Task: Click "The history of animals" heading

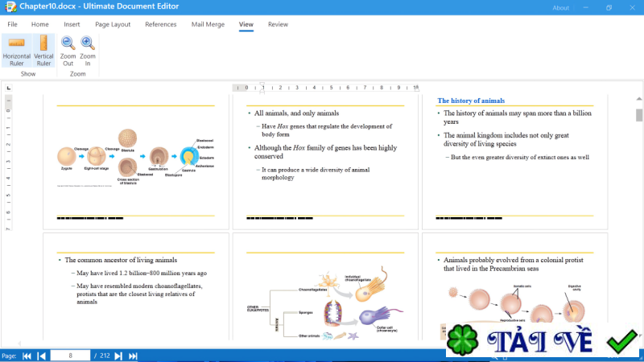Action: (471, 101)
